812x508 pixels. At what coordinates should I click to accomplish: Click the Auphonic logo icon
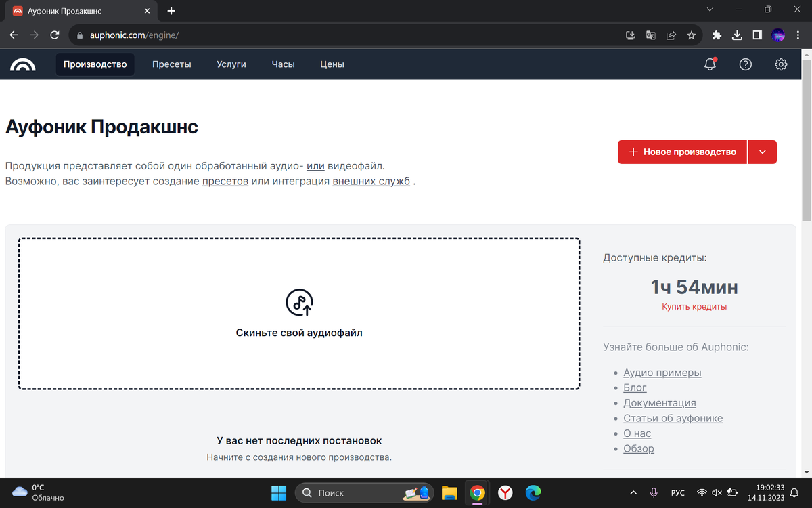coord(23,64)
